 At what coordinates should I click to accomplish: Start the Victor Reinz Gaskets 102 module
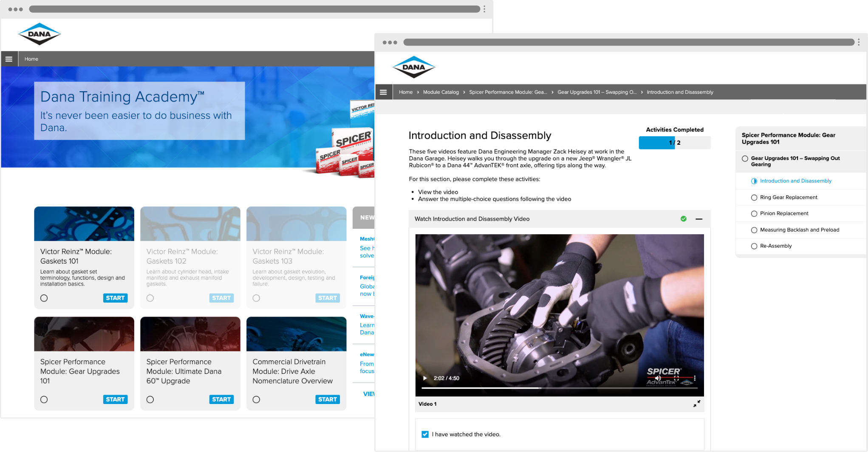pos(221,298)
